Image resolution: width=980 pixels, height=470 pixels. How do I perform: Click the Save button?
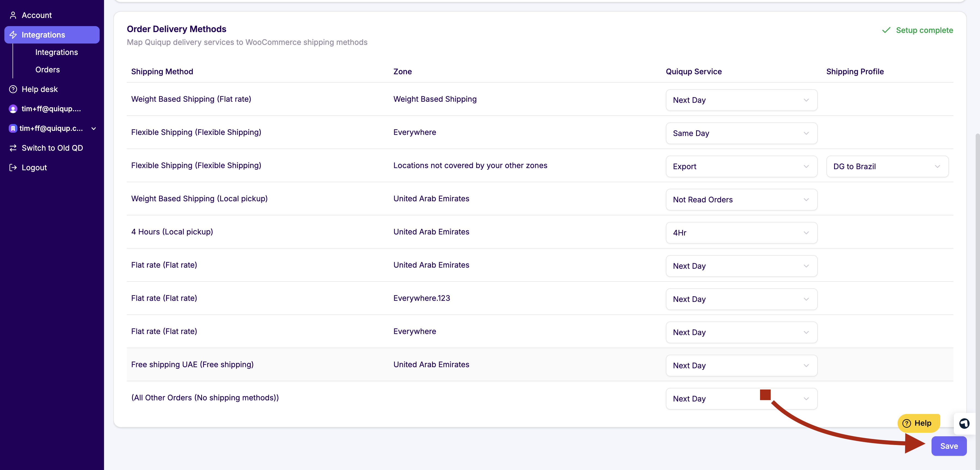[948, 446]
